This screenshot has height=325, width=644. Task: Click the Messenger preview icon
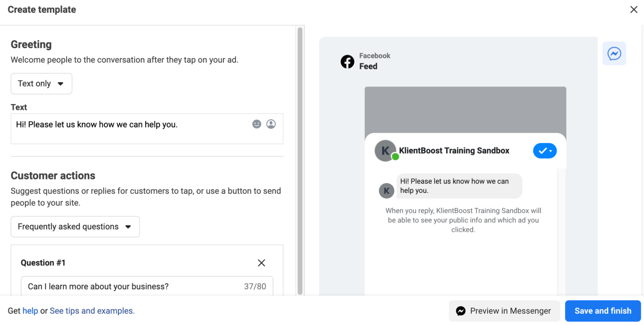coord(614,54)
